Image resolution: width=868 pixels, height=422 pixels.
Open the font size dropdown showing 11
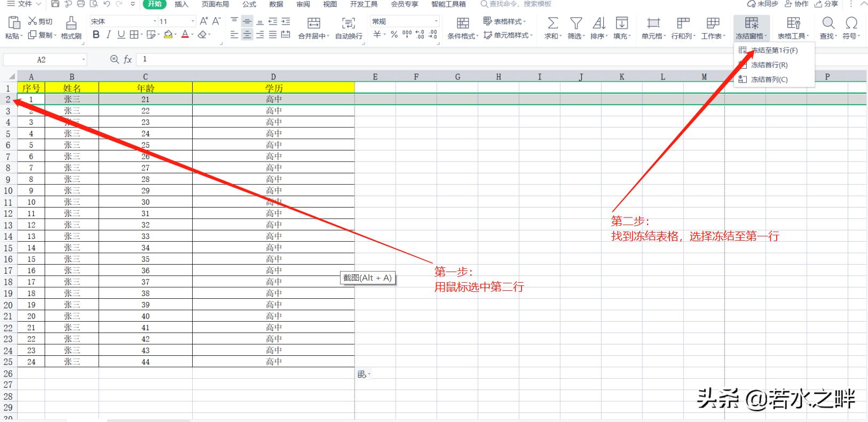pos(193,21)
